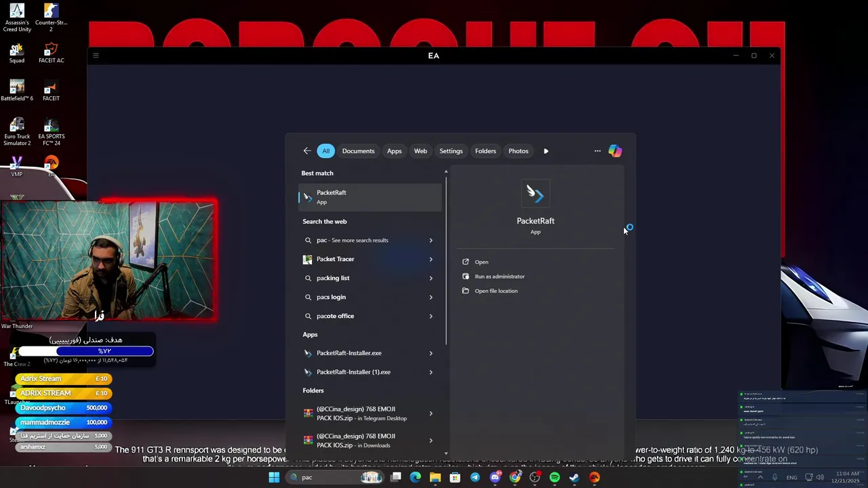Select Battlefield 6 desktop shortcut
868x488 pixels.
pos(17,91)
